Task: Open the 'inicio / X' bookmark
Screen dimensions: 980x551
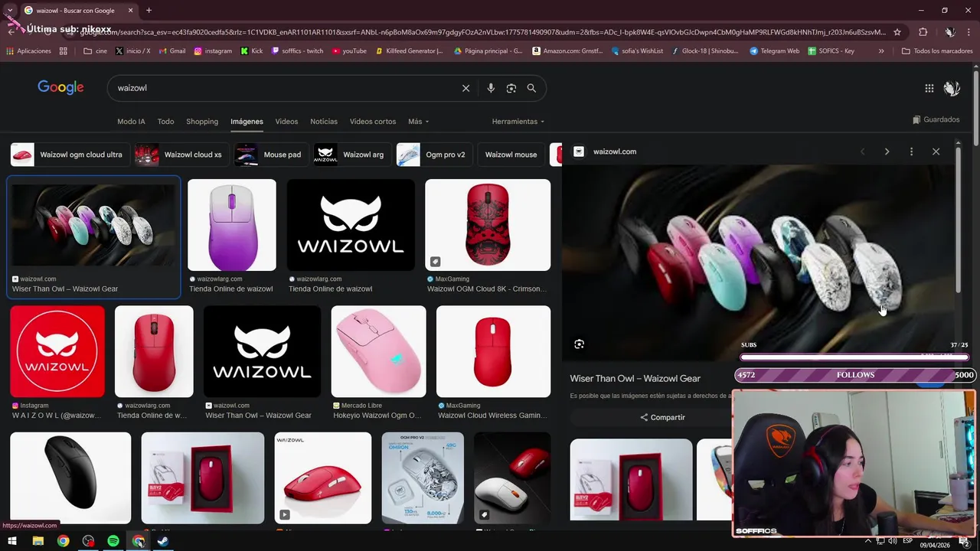Action: [132, 51]
